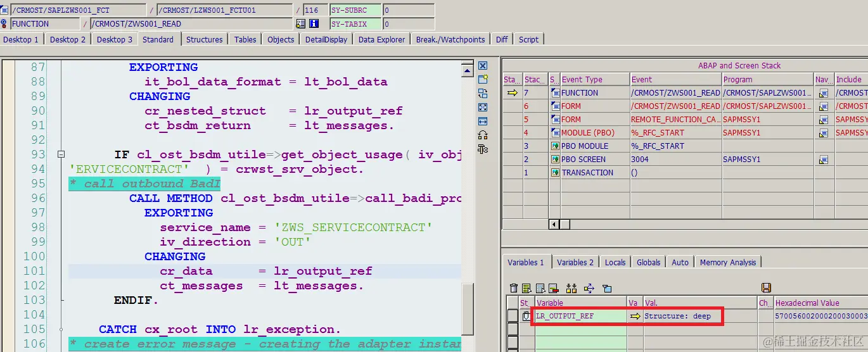Click navigate icon in stack row 6
The image size is (868, 352).
pos(823,106)
